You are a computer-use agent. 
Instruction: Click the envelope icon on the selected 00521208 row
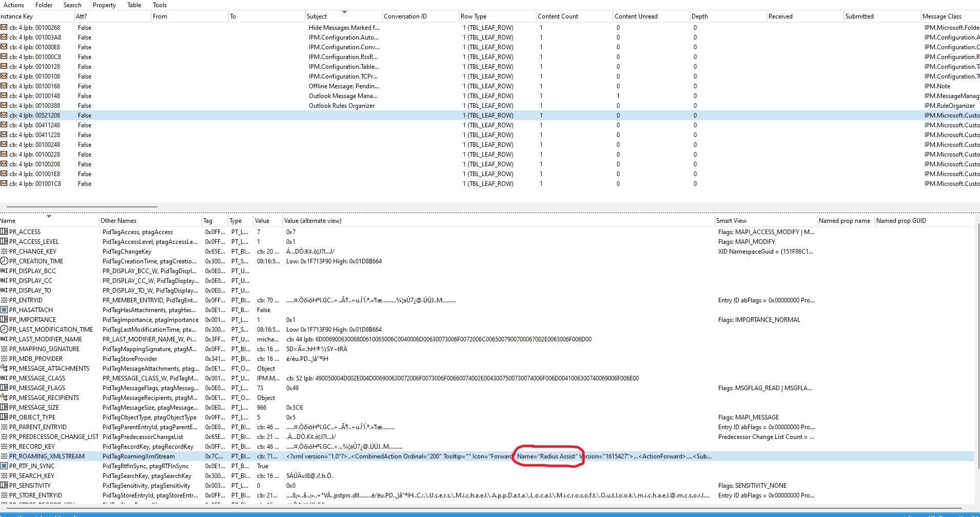(x=5, y=115)
